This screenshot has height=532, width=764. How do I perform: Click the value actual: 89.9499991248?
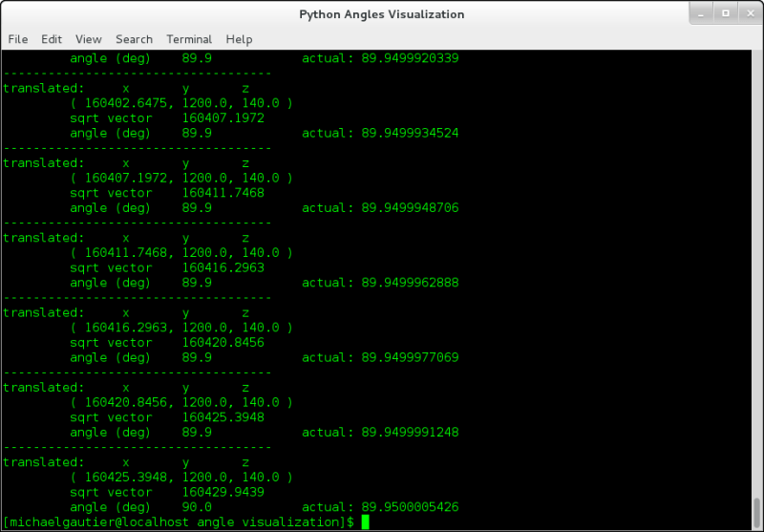click(x=380, y=432)
